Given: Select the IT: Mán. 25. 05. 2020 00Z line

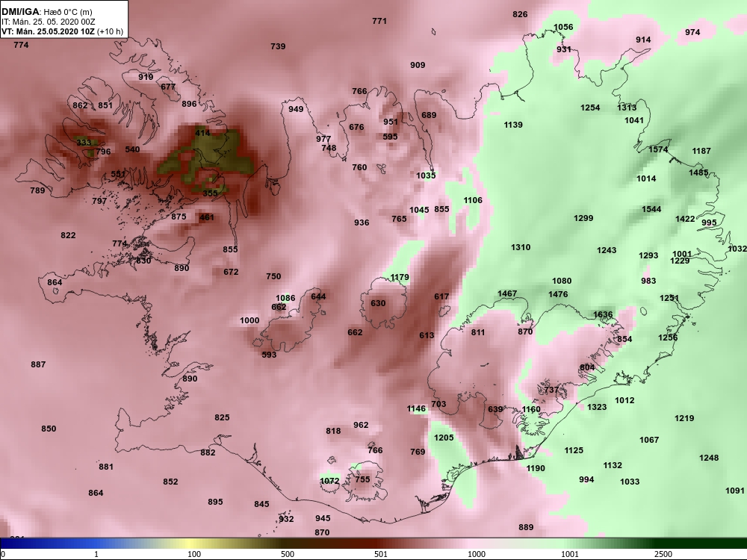Looking at the screenshot, I should [47, 22].
